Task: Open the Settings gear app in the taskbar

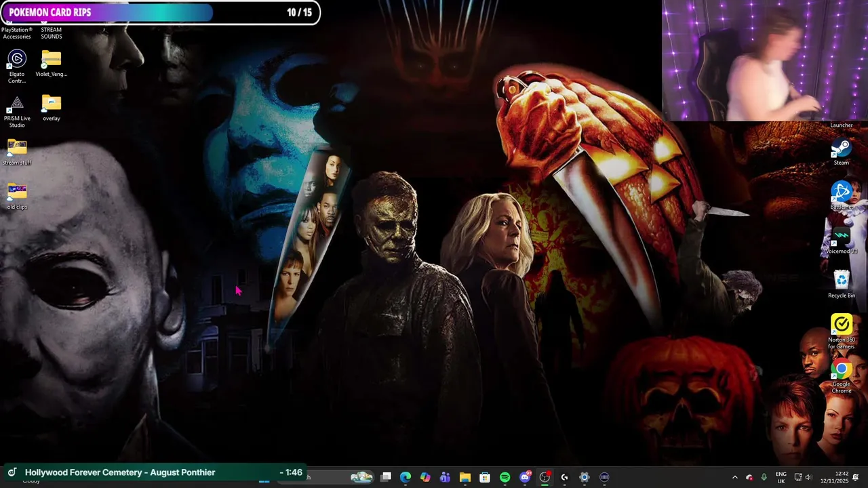Action: click(584, 477)
